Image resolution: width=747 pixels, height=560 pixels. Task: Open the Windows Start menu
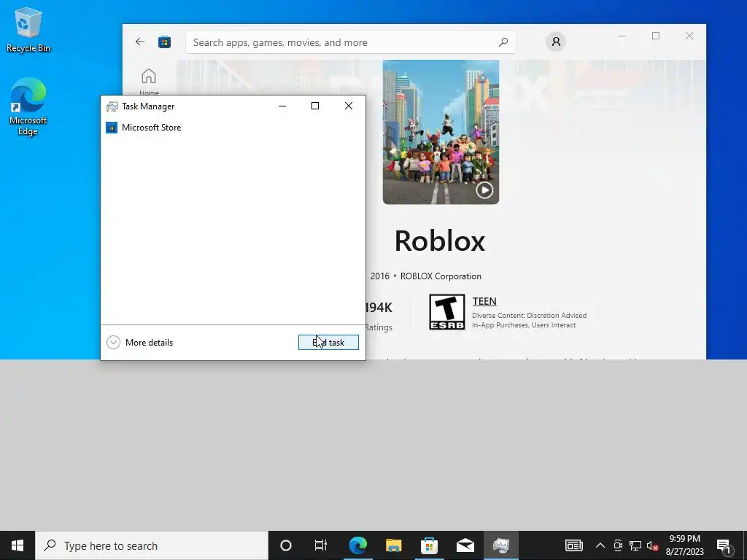tap(18, 545)
